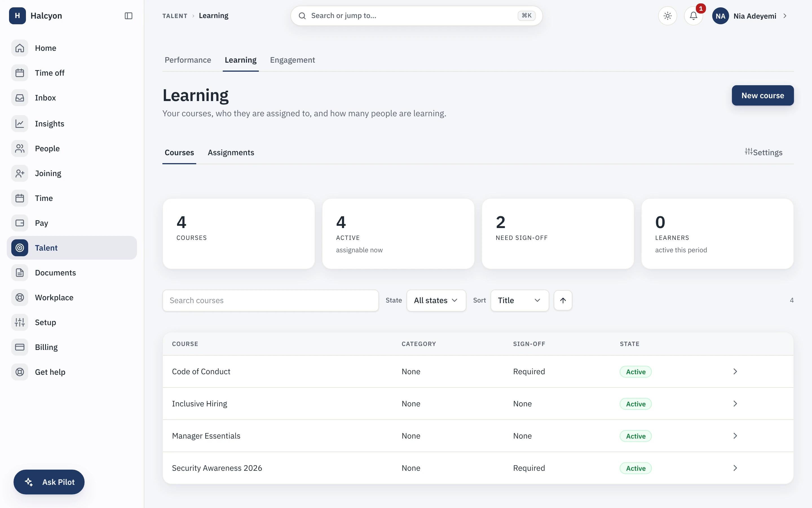Screen dimensions: 812x508
Task: Focus the Search courses field
Action: tap(270, 300)
